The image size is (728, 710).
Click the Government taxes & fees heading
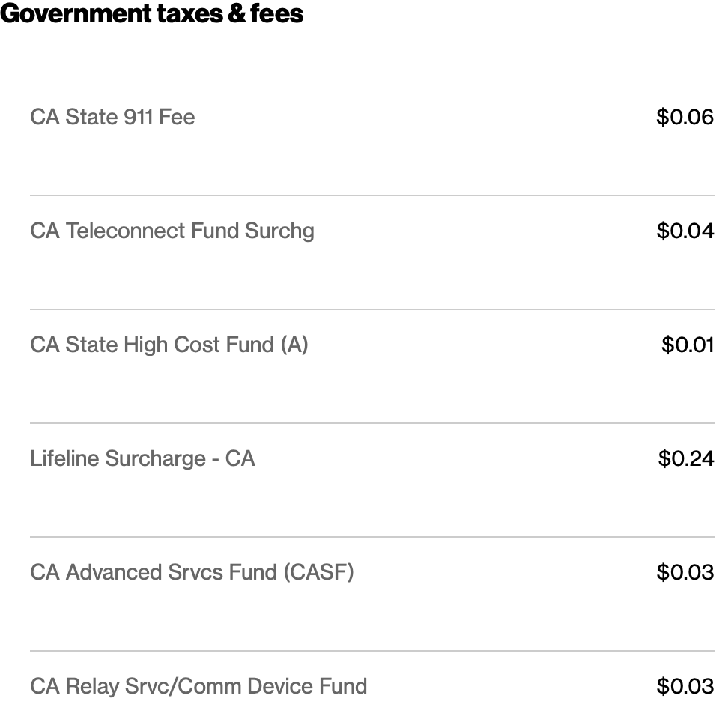152,13
